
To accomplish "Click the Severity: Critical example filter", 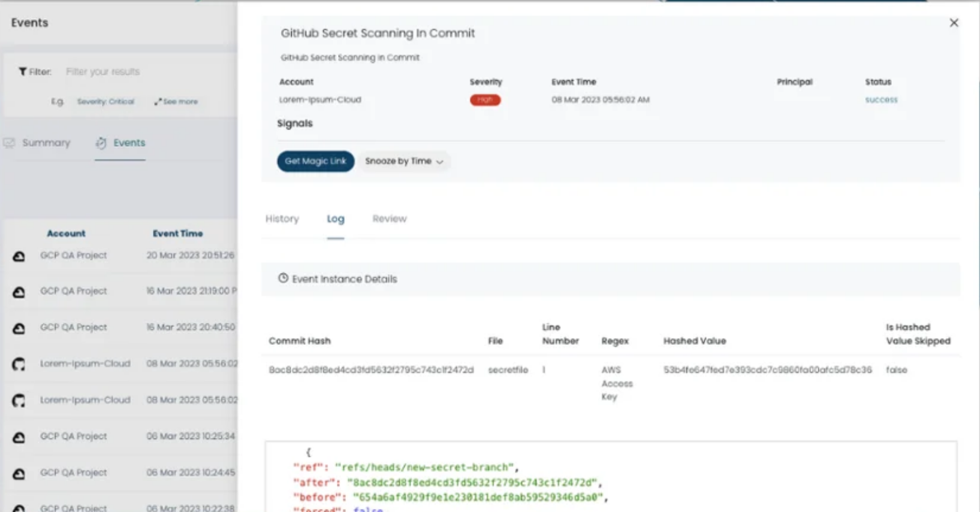I will pos(105,101).
